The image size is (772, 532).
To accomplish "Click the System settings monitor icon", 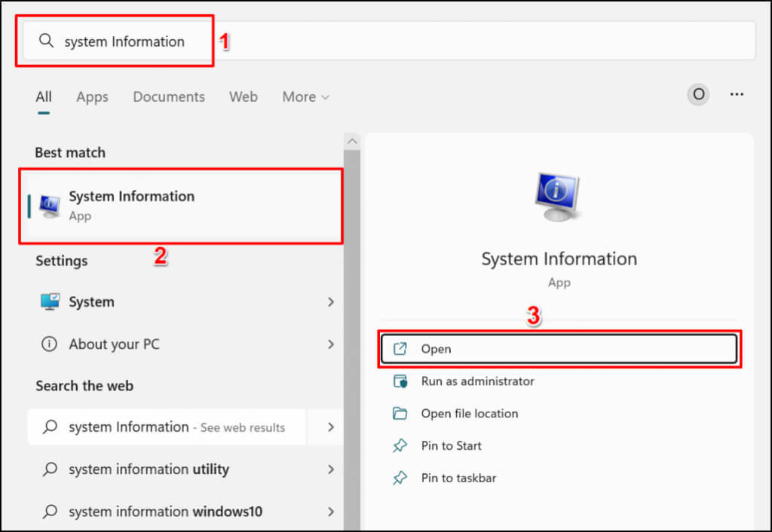I will pyautogui.click(x=50, y=302).
